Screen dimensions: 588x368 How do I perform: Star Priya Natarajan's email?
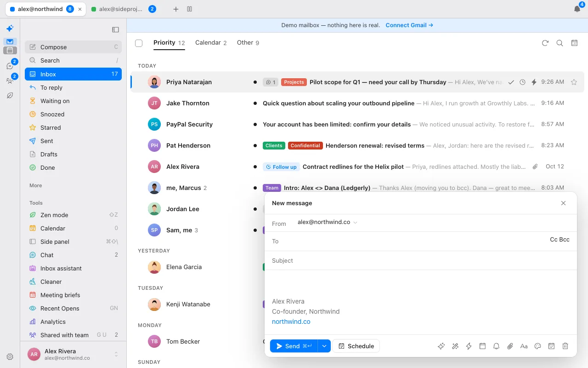tap(574, 82)
